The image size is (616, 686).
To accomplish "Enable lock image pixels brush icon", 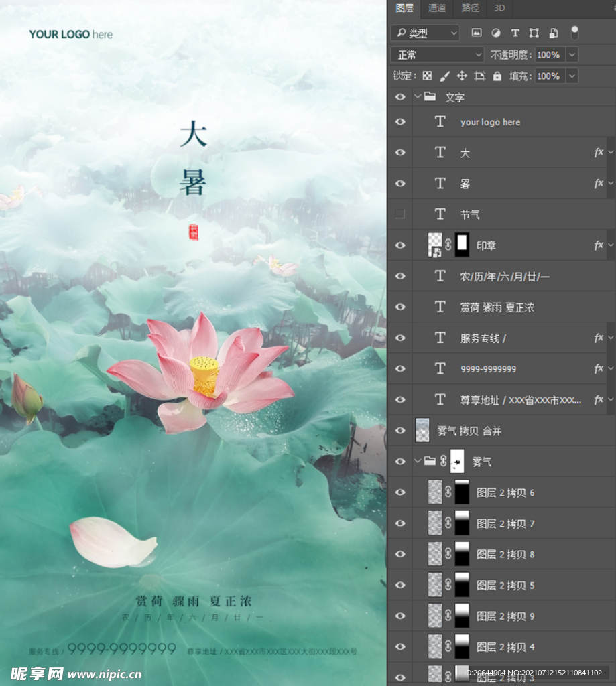I will point(444,76).
